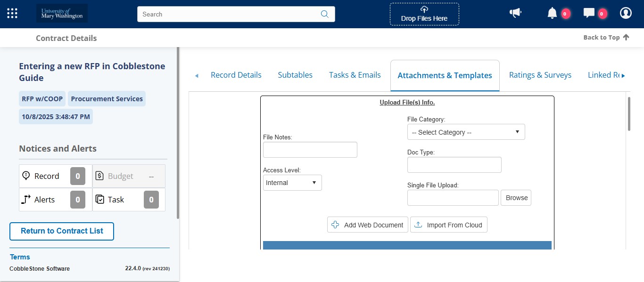Open the Access Level dropdown
The width and height of the screenshot is (644, 282).
coord(291,183)
